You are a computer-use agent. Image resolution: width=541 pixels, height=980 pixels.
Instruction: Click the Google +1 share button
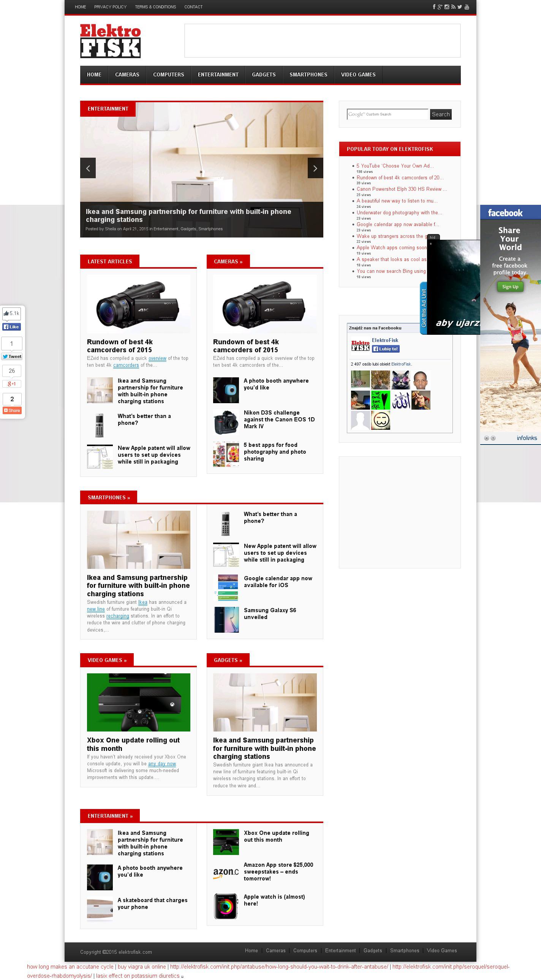(12, 384)
